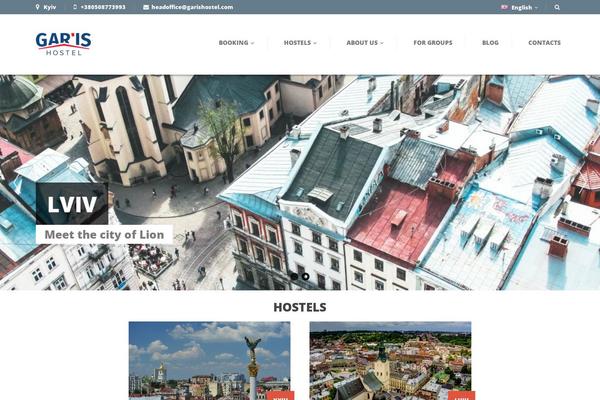The height and width of the screenshot is (400, 600).
Task: Click the language flag icon
Action: tap(504, 7)
